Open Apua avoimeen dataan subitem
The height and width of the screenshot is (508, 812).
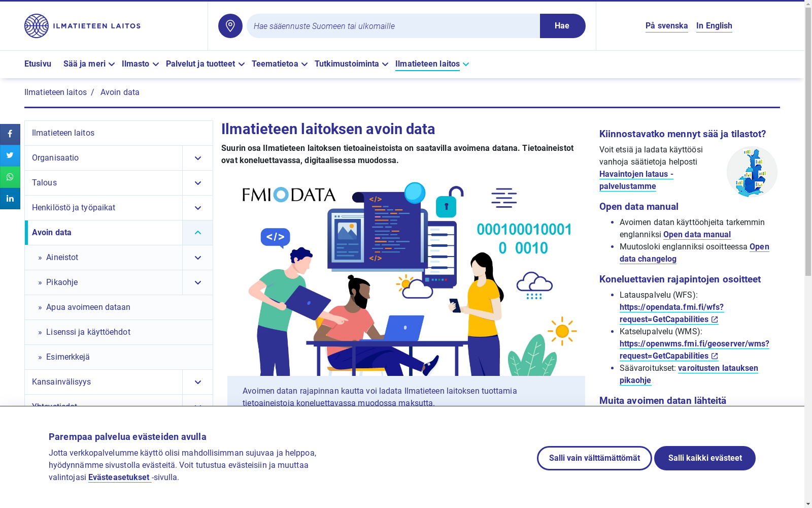[x=119, y=307]
